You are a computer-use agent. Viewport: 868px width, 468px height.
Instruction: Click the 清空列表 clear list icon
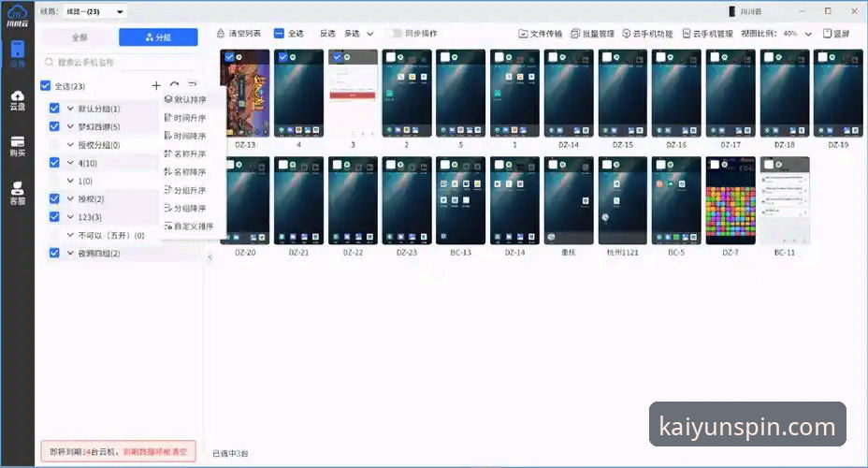221,34
